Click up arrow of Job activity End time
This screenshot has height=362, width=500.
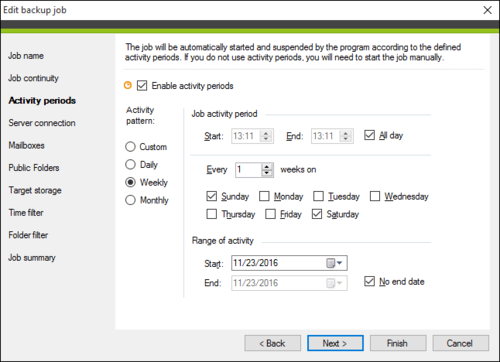click(346, 133)
